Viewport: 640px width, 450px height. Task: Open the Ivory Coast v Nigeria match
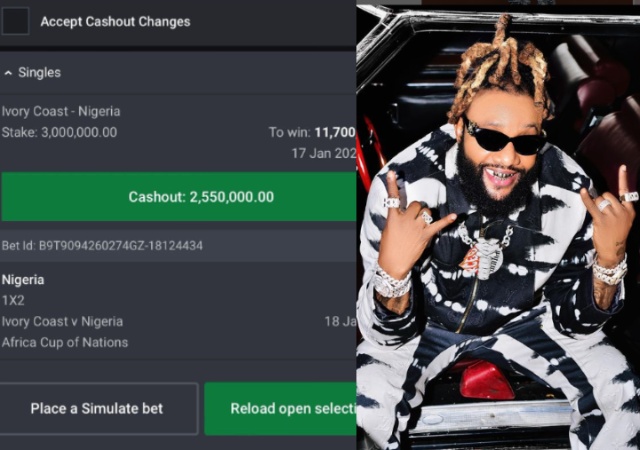(62, 322)
